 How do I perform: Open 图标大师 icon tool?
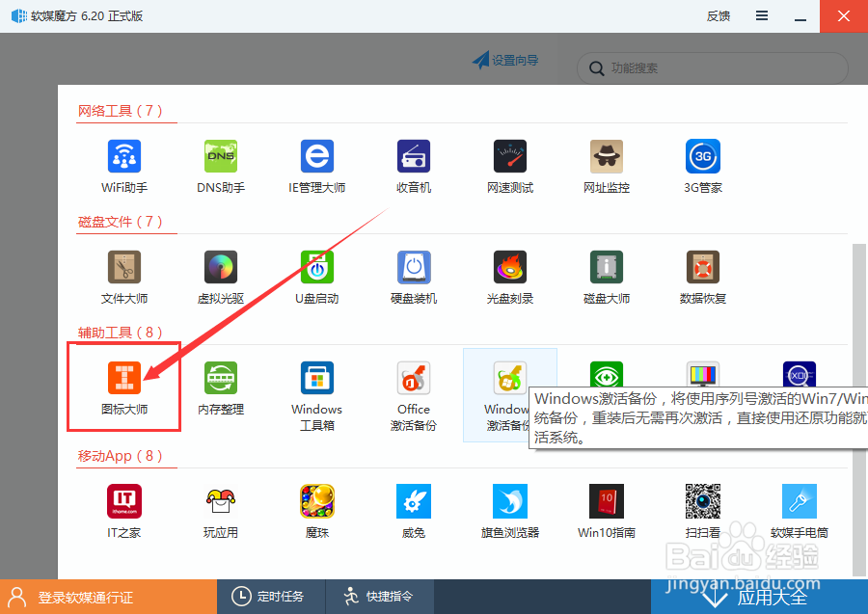coord(124,387)
